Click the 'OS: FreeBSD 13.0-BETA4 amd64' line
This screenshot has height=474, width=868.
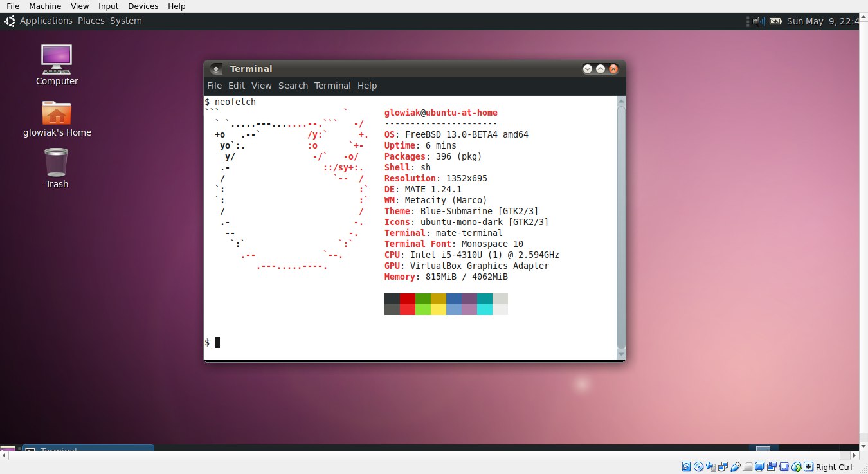click(x=457, y=134)
